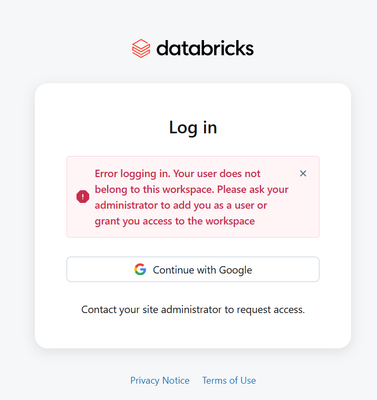
Task: Dismiss the error banner with the X
Action: [303, 173]
